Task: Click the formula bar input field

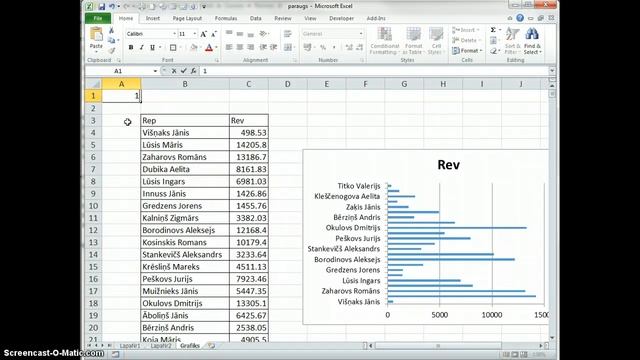Action: (x=374, y=71)
